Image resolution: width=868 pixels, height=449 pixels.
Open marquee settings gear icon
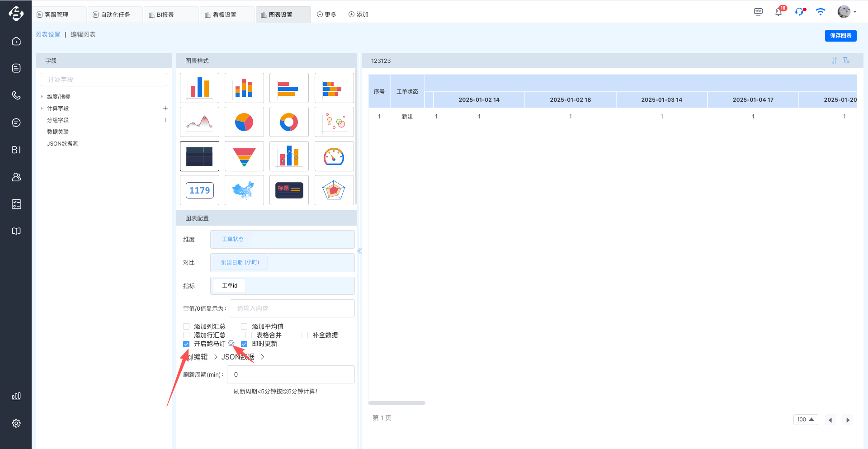231,344
